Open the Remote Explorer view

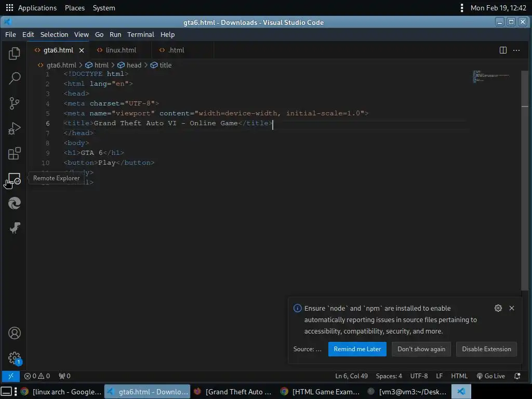pos(14,179)
